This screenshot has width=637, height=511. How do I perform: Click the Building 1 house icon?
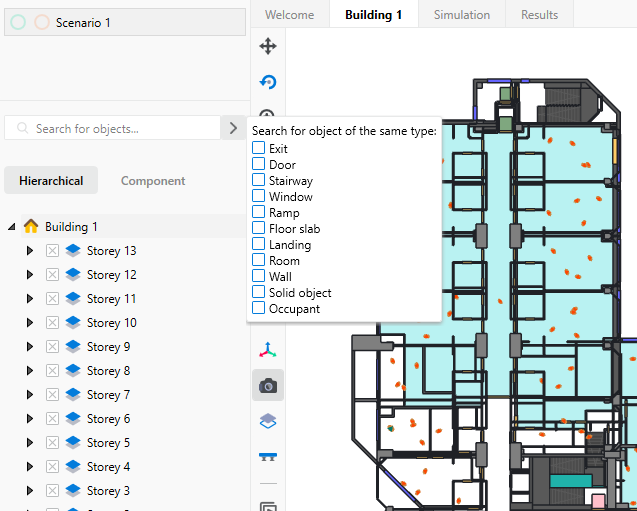[x=31, y=227]
